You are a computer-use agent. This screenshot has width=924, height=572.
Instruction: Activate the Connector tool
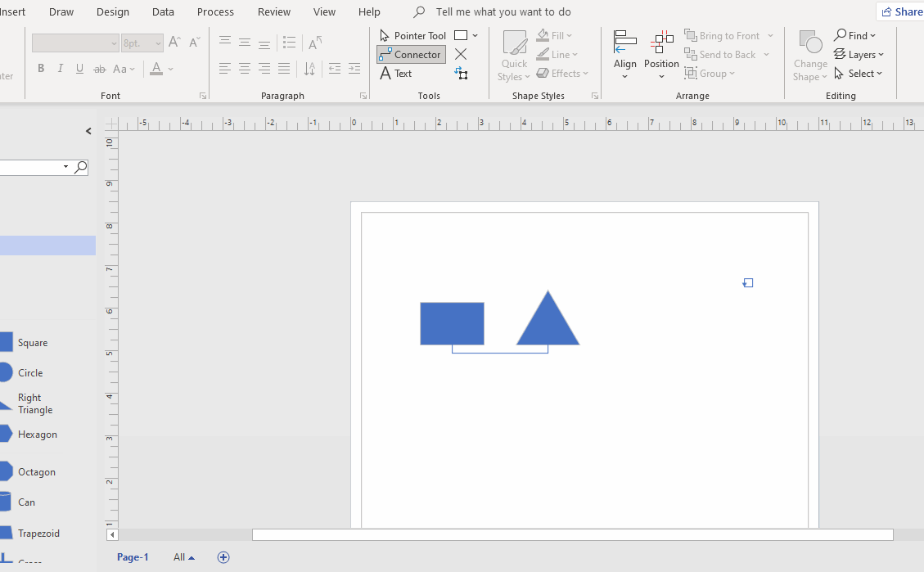(411, 54)
